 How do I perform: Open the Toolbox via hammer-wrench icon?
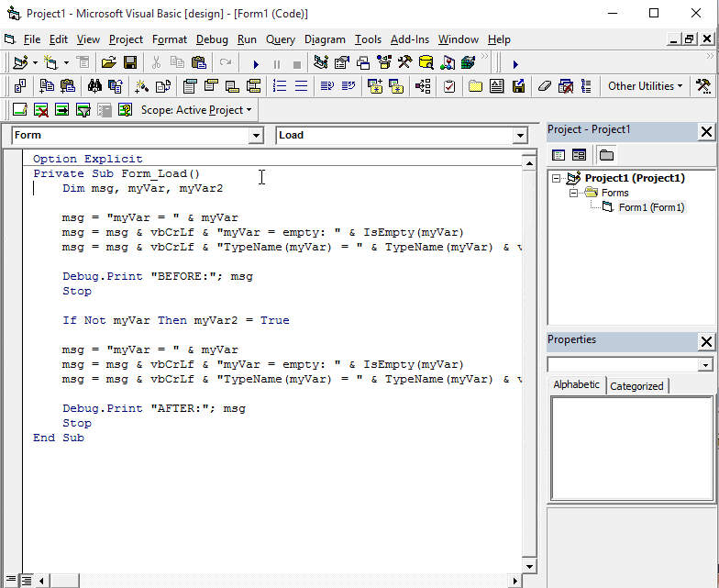tap(404, 63)
